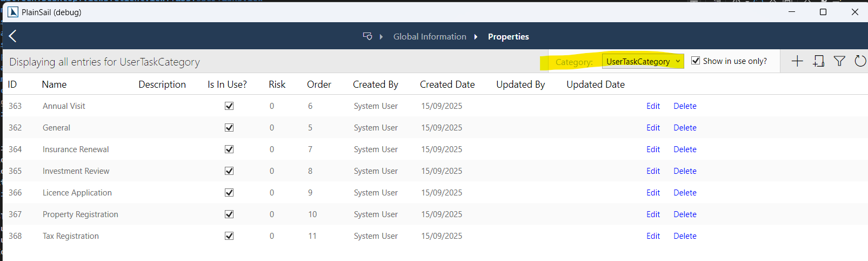Select the 'Insurance Renewal' name cell
Viewport: 868px width, 261px height.
[76, 149]
